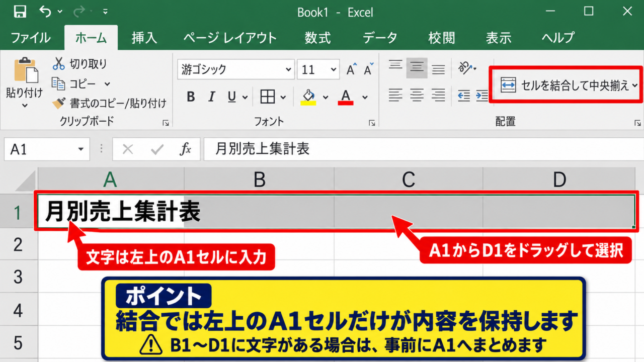Click formula bar containing 月別売上集計表
Viewport: 644px width, 362px height.
424,149
